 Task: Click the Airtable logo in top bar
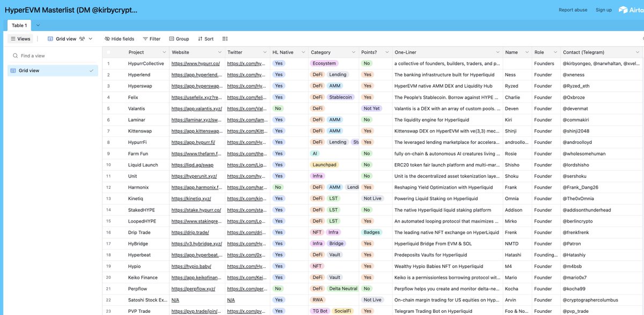click(x=631, y=10)
